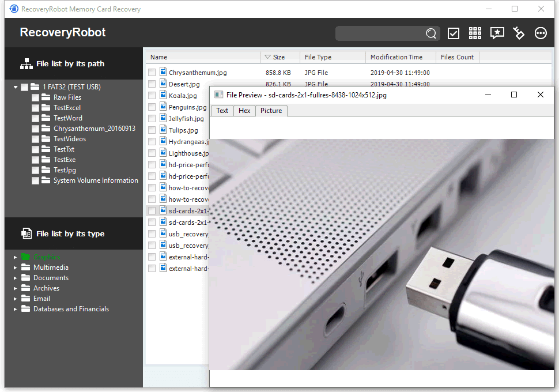Switch to the Text preview tab
This screenshot has width=559, height=392.
[222, 111]
